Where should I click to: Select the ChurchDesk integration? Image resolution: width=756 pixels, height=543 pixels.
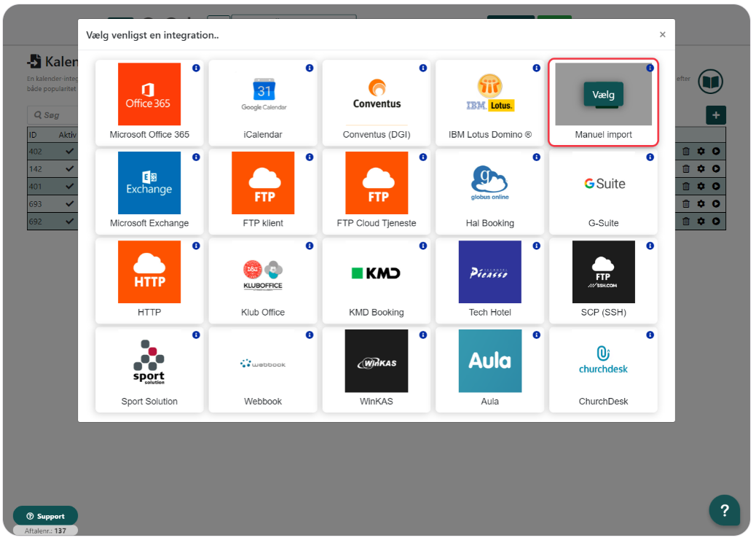pyautogui.click(x=603, y=370)
